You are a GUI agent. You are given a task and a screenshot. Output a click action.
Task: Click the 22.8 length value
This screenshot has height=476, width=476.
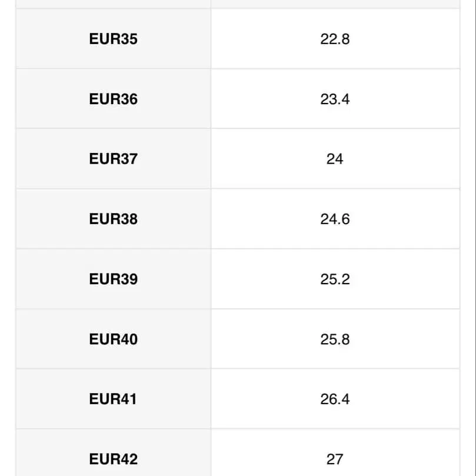pyautogui.click(x=335, y=39)
